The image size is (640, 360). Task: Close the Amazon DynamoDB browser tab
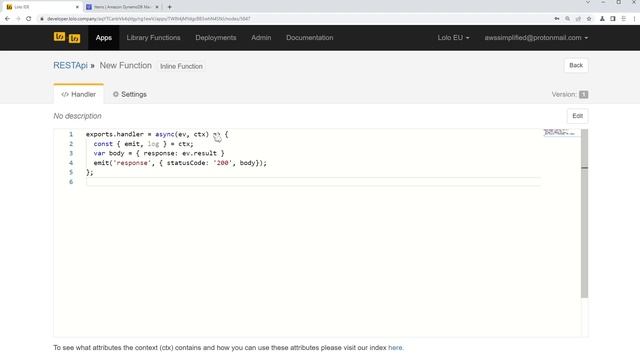click(x=157, y=7)
